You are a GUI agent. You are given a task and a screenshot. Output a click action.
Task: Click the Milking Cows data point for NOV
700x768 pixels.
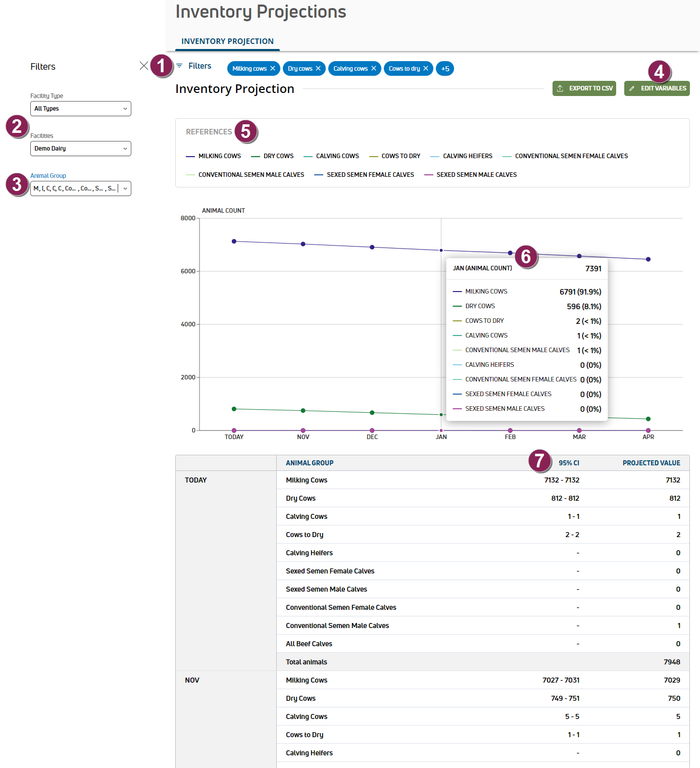tap(303, 244)
